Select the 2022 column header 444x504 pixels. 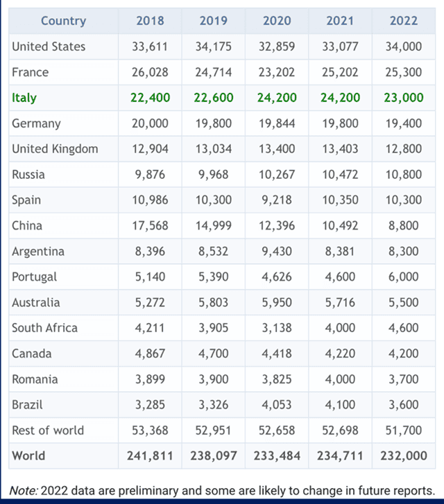pos(403,20)
